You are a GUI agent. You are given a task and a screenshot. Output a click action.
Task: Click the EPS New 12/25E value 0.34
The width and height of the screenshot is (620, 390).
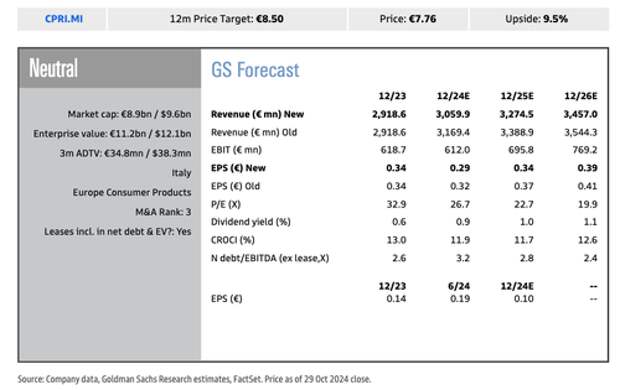point(524,168)
